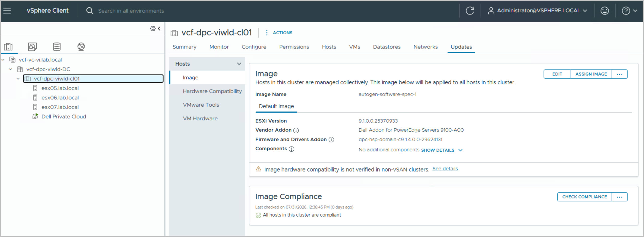The image size is (644, 237).
Task: Select esx06.lab.local in the tree
Action: pyautogui.click(x=60, y=98)
